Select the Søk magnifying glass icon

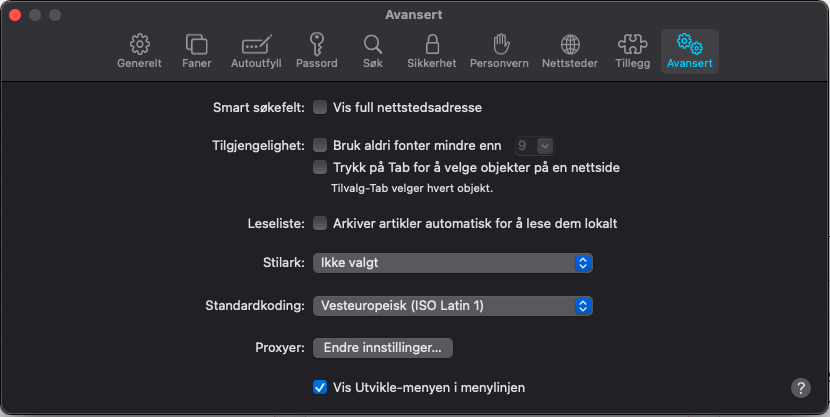click(372, 51)
